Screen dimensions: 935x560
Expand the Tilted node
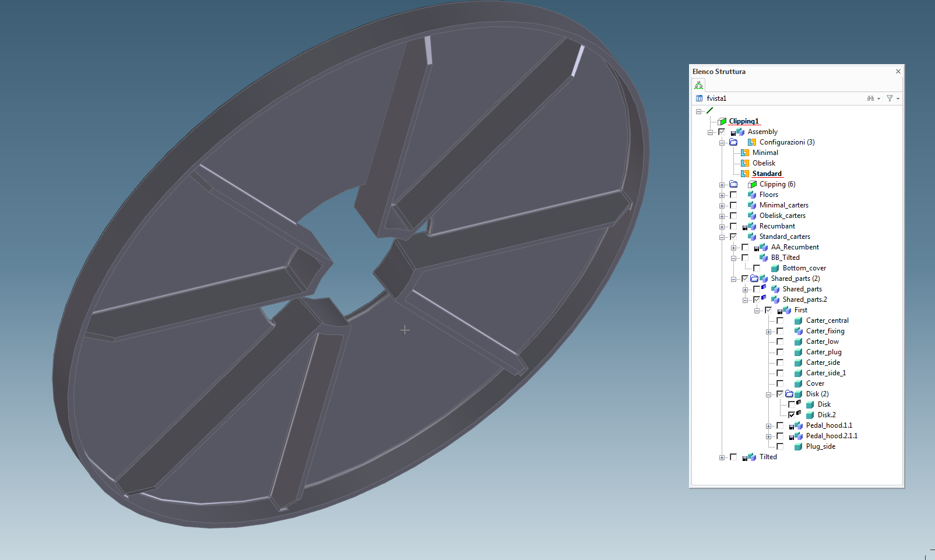(722, 457)
